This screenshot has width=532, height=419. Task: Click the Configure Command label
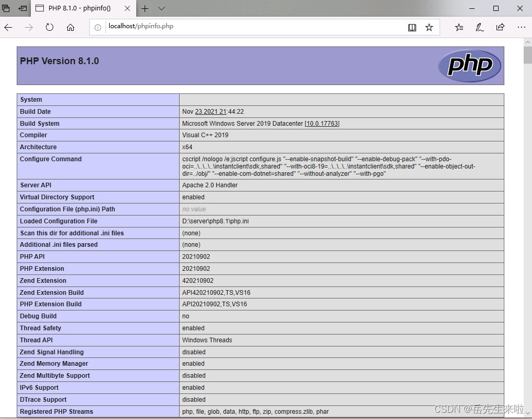point(51,159)
